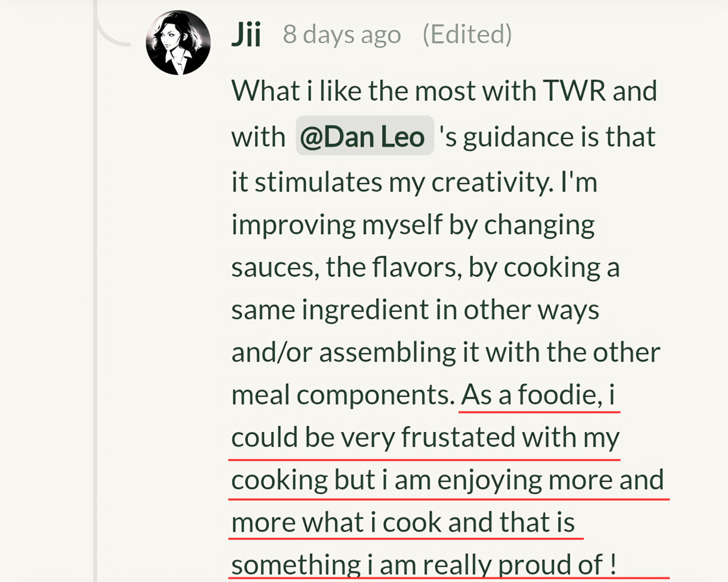Open the @Dan Leo mention
The width and height of the screenshot is (728, 582).
pyautogui.click(x=362, y=137)
